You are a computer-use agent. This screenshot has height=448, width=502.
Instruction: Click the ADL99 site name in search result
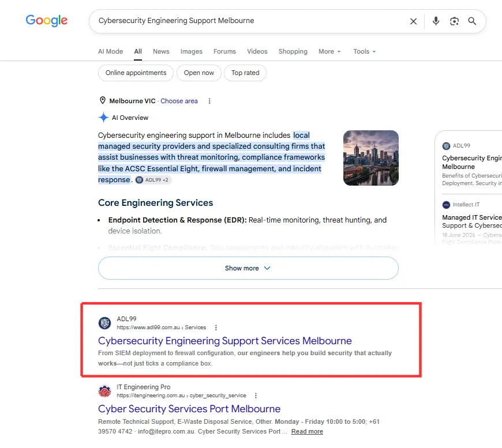(x=126, y=319)
